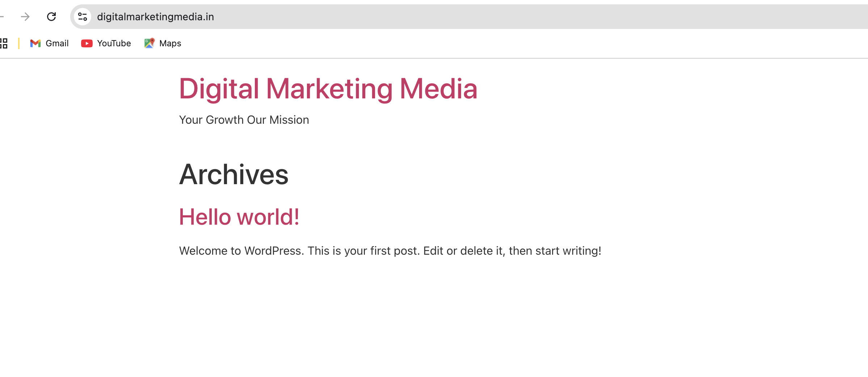Click the Welcome to WordPress paragraph
This screenshot has height=377, width=868.
click(390, 251)
